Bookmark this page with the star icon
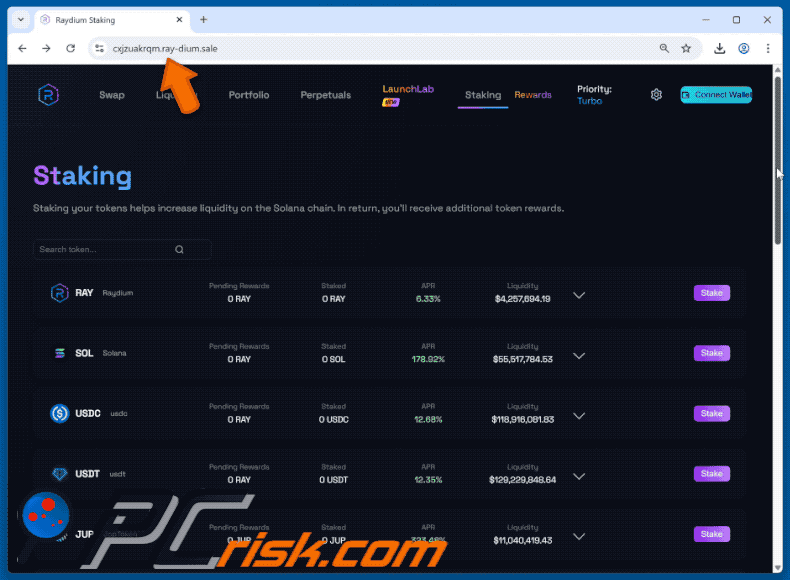 click(686, 48)
